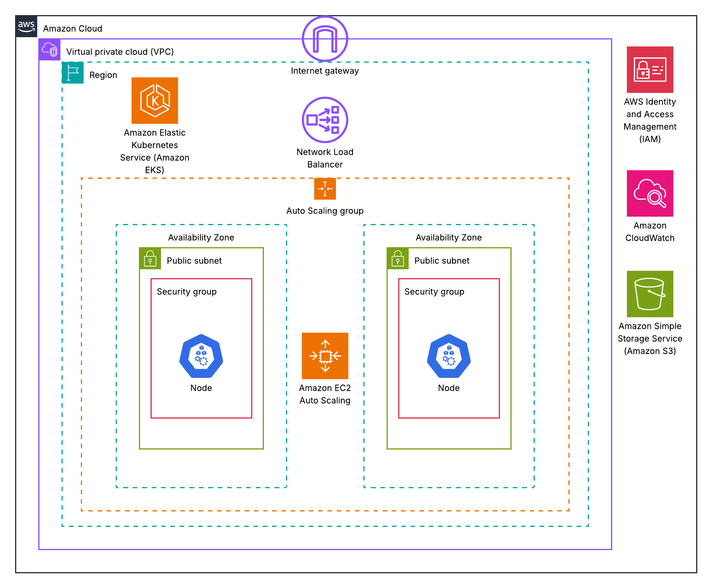The height and width of the screenshot is (588, 712).
Task: Click the Region flag icon
Action: (73, 73)
